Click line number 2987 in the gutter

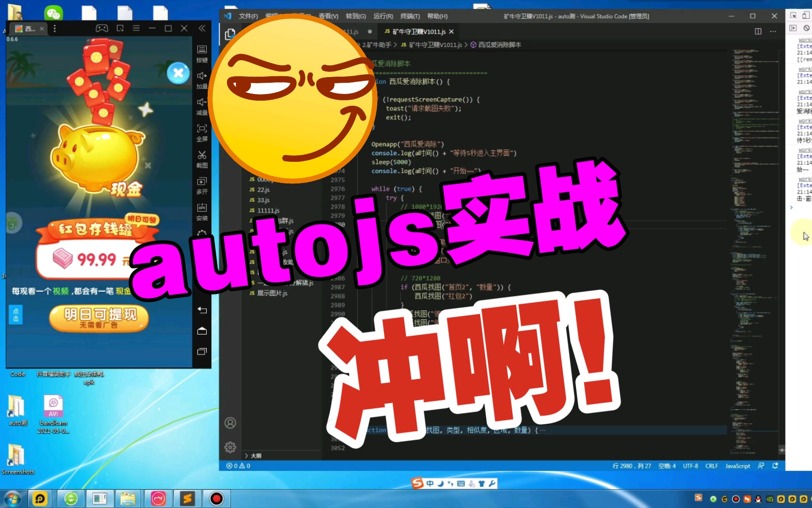pyautogui.click(x=337, y=287)
